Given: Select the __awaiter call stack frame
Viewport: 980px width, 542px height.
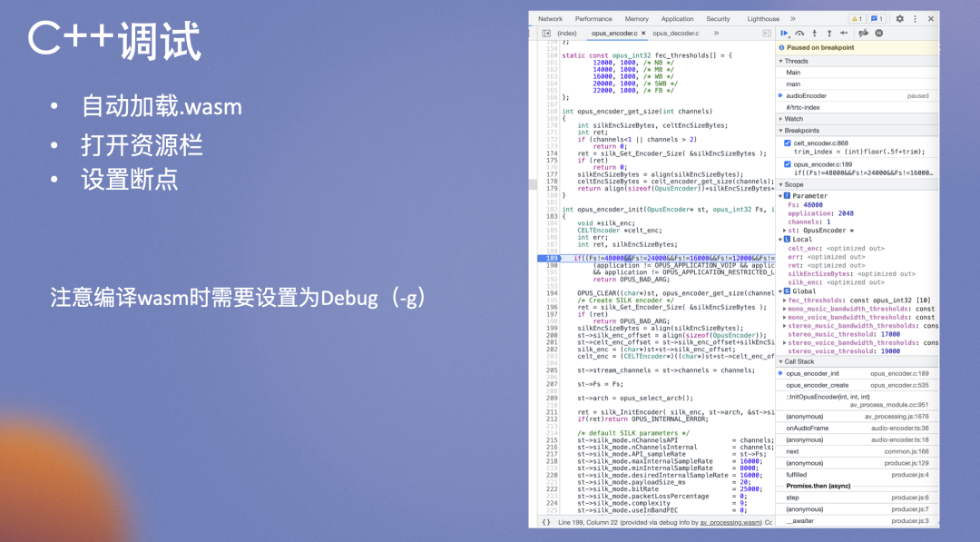Looking at the screenshot, I should 857,521.
